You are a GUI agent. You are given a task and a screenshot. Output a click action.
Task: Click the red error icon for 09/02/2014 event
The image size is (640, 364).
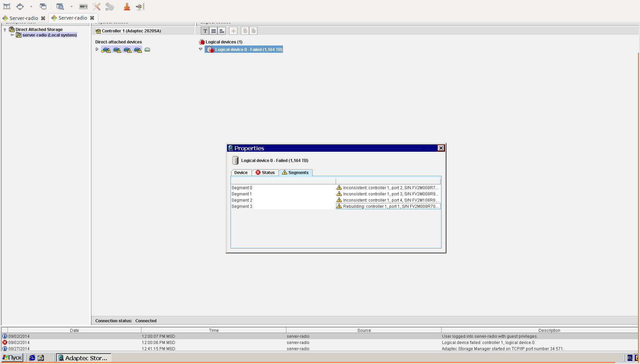[x=5, y=342]
